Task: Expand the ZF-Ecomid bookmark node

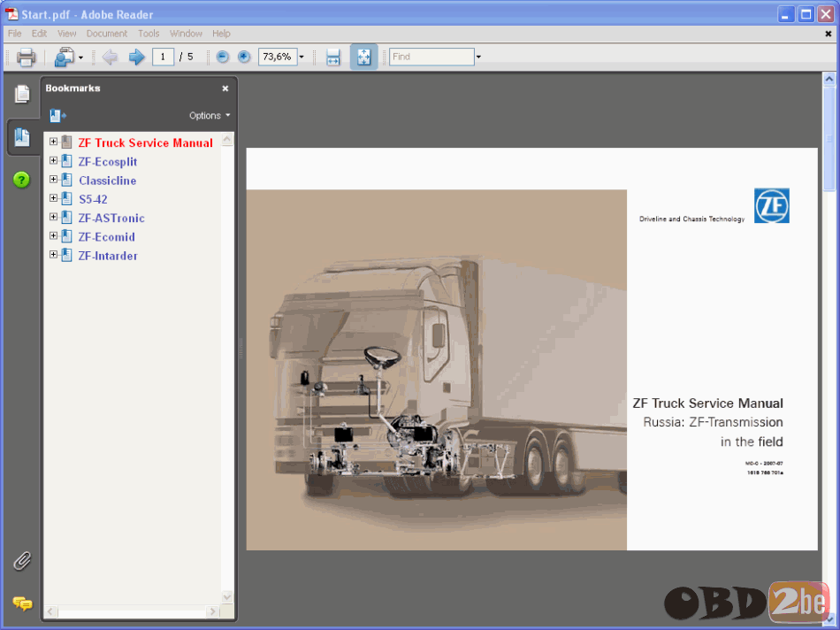Action: [x=54, y=235]
